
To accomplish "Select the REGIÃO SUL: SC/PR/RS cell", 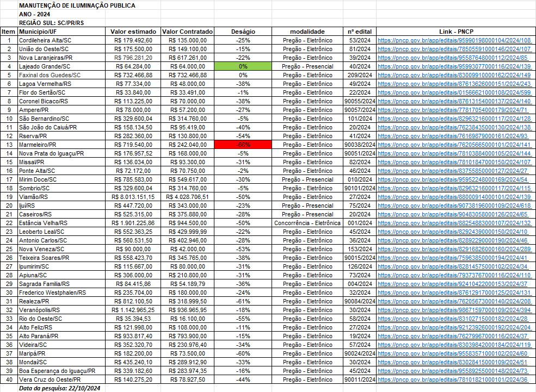I will 51,23.
